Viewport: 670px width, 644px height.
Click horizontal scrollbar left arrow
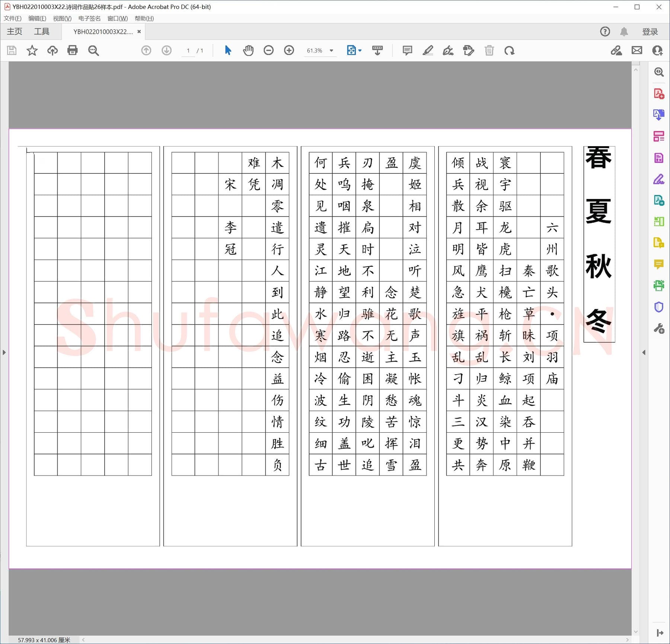click(x=83, y=640)
